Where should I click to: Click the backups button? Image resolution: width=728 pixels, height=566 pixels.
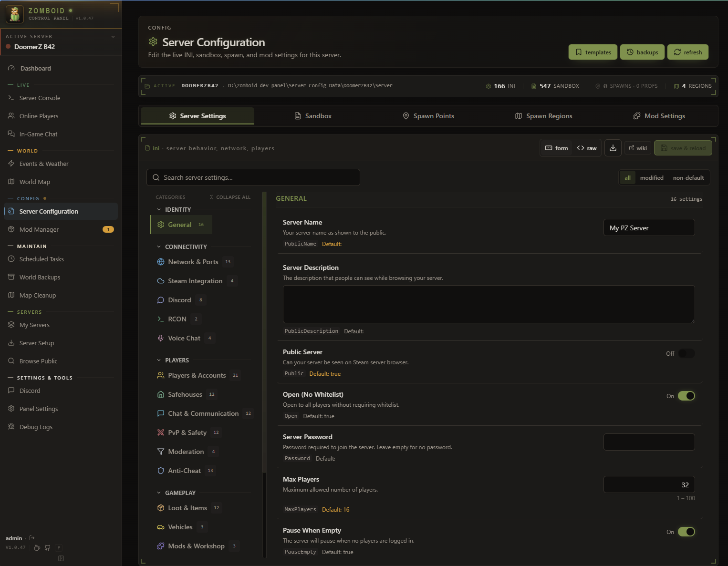click(643, 52)
